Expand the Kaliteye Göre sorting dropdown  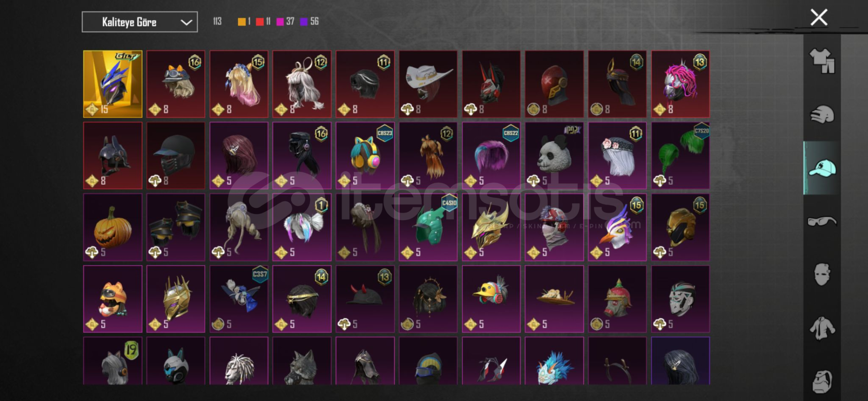tap(140, 22)
